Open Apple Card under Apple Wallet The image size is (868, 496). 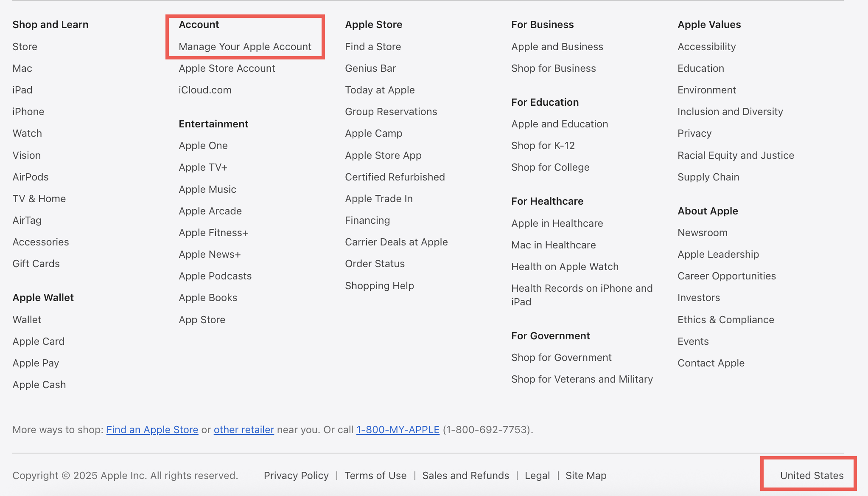[x=38, y=341]
